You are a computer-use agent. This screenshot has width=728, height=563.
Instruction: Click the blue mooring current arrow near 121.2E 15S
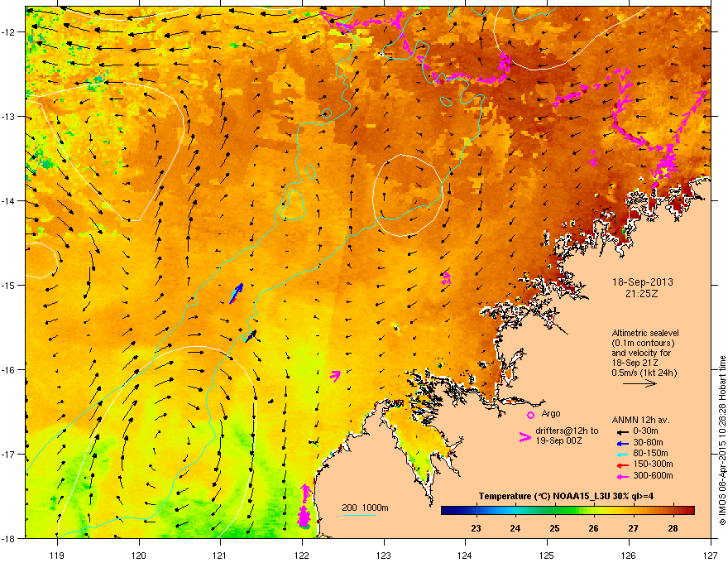point(237,293)
